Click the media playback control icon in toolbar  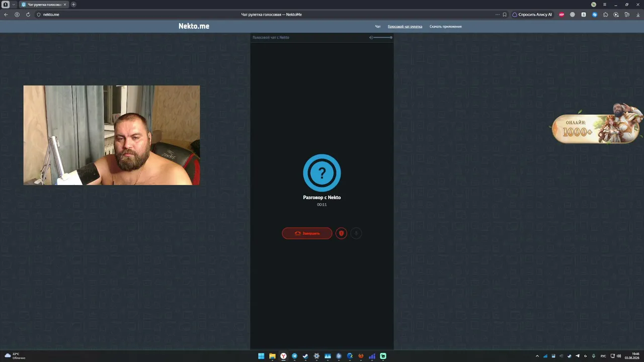coord(616,15)
